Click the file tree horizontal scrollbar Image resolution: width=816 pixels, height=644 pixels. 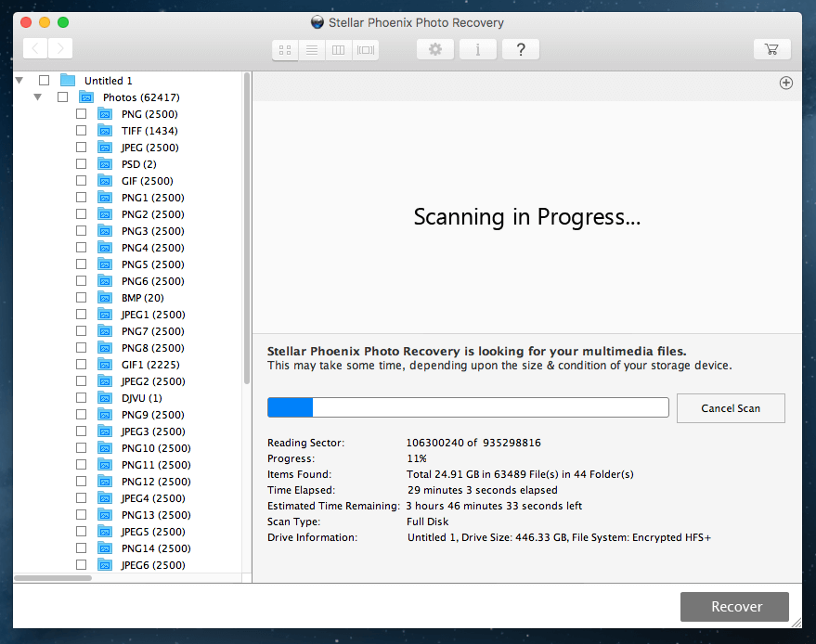tap(53, 578)
